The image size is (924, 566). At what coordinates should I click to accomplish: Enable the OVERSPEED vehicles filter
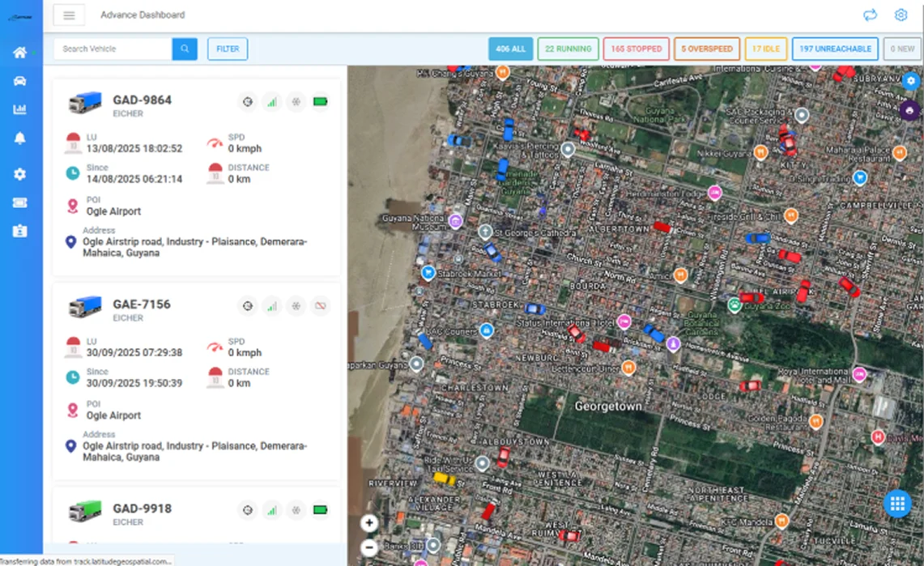tap(706, 49)
